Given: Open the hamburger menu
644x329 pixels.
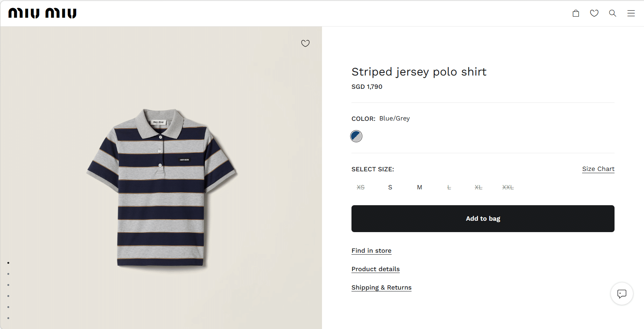Looking at the screenshot, I should pos(631,13).
